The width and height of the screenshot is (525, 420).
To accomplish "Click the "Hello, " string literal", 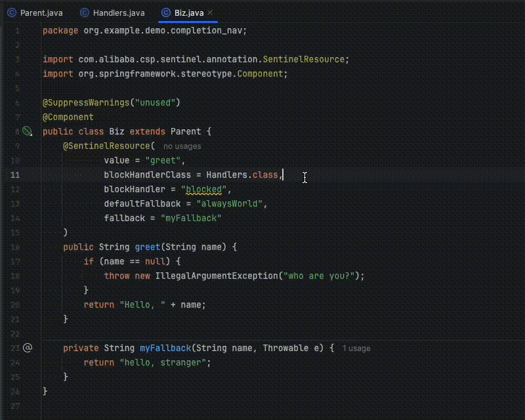I will pyautogui.click(x=142, y=304).
